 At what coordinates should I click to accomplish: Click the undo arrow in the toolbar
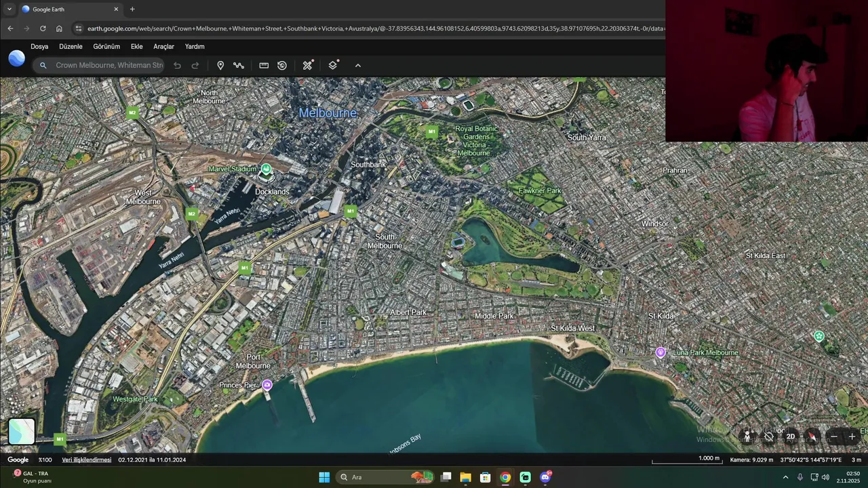click(177, 65)
